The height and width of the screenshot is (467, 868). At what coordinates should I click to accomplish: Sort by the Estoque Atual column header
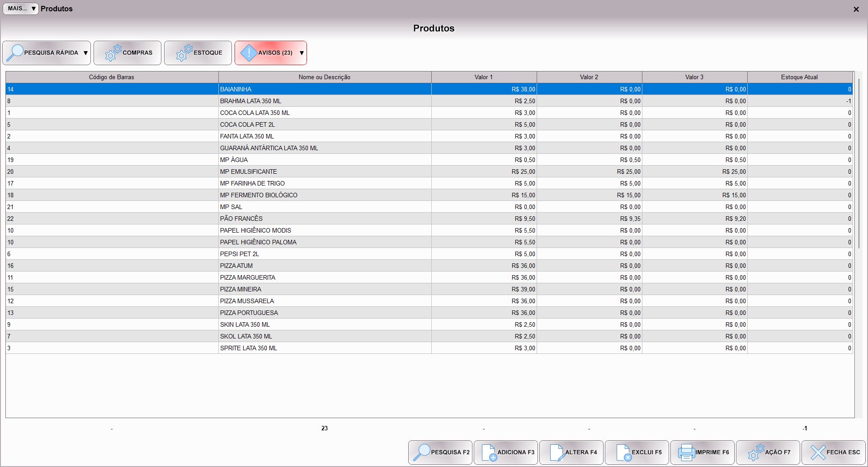click(799, 77)
